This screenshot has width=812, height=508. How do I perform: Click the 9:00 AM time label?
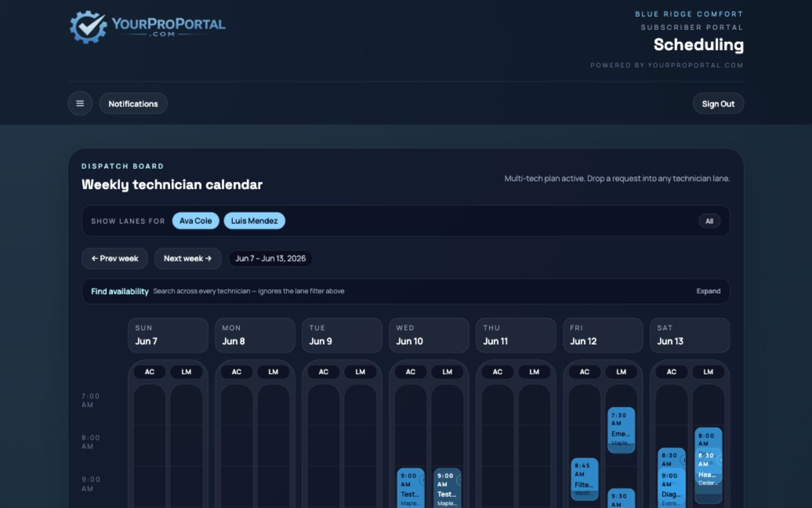point(90,484)
